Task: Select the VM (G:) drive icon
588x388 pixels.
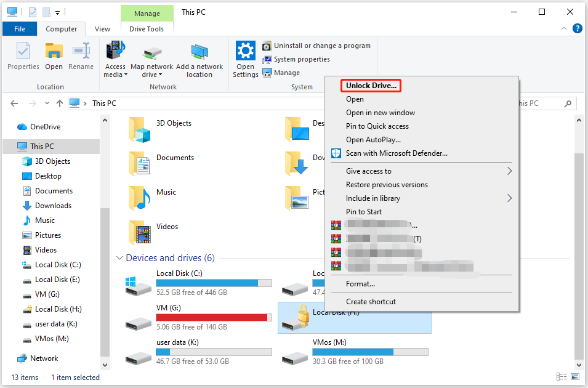Action: point(139,323)
